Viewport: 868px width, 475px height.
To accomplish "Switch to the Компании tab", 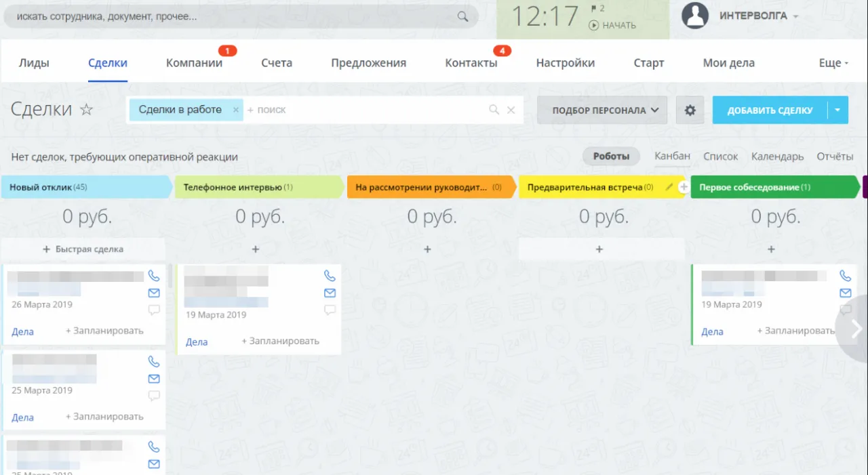I will pos(194,63).
